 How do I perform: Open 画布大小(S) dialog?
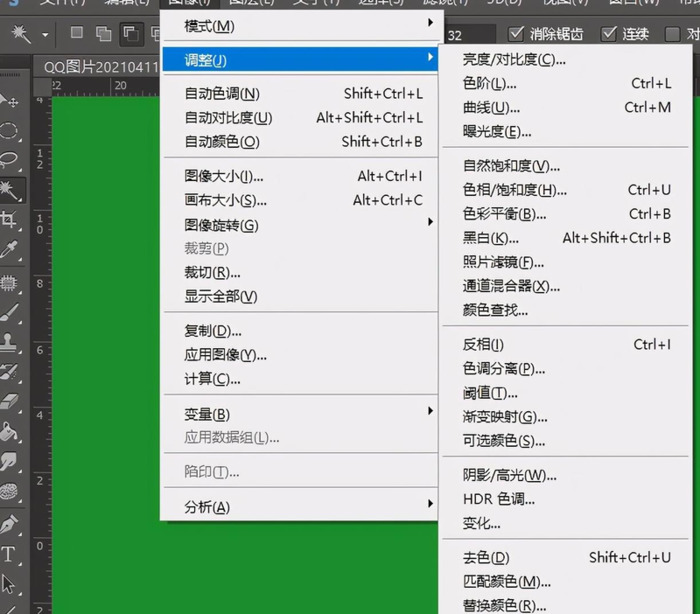[x=300, y=200]
